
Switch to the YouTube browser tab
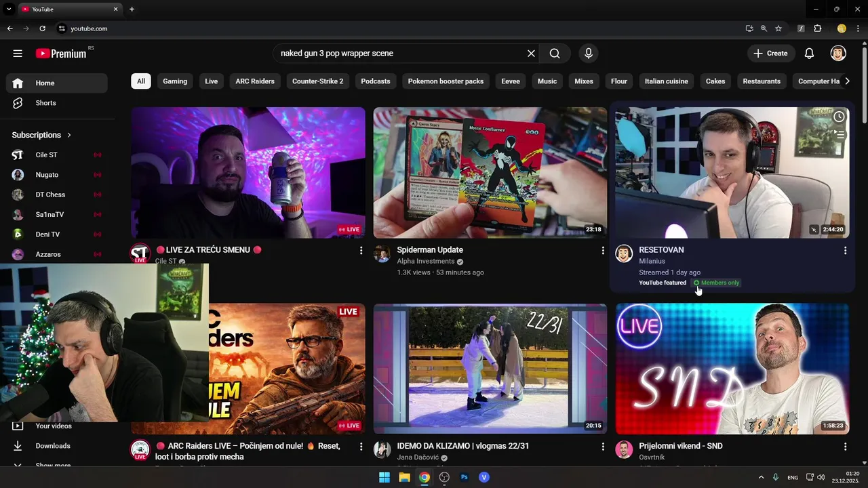[x=69, y=9]
